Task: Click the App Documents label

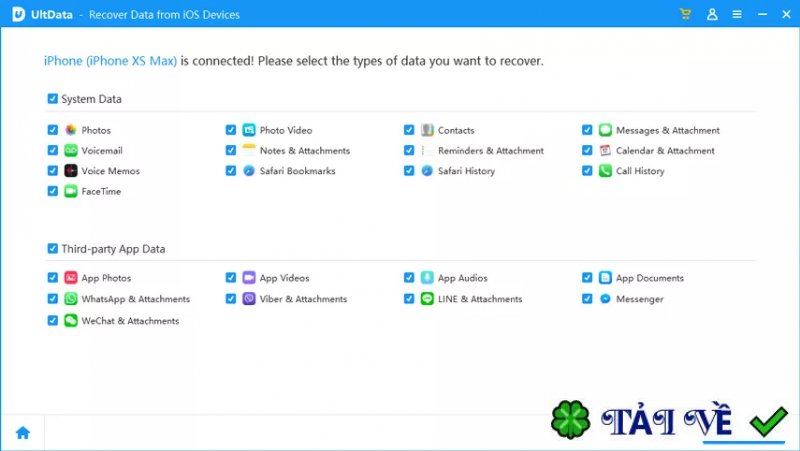Action: point(649,278)
